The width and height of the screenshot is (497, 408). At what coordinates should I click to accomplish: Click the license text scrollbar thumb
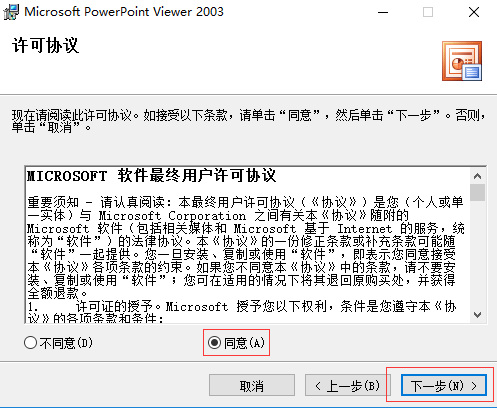(477, 192)
